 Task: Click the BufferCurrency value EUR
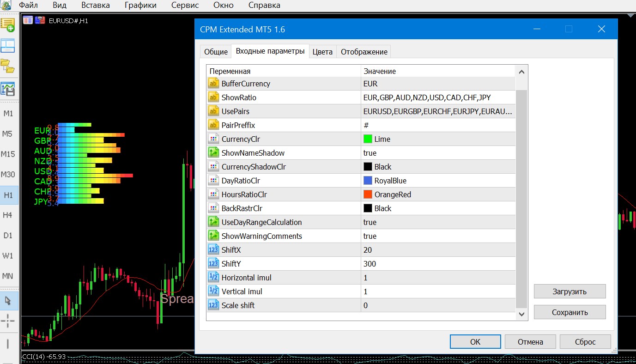click(x=370, y=84)
